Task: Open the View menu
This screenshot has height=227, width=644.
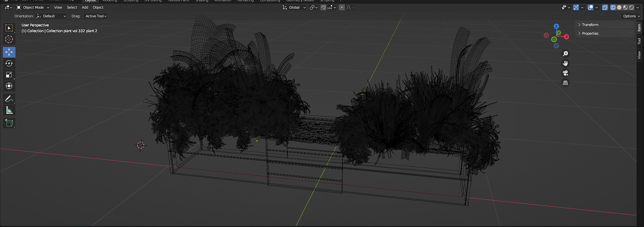Action: tap(58, 7)
